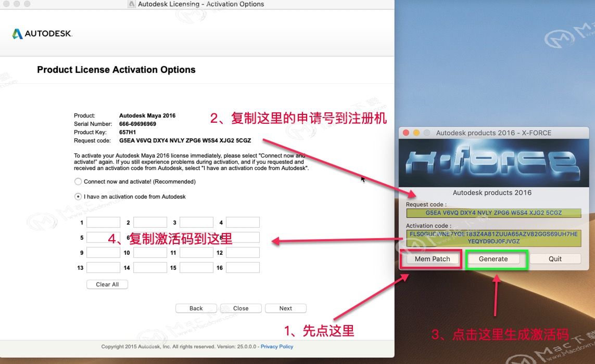Click activation code input box 4
The image size is (595, 364).
click(x=243, y=222)
